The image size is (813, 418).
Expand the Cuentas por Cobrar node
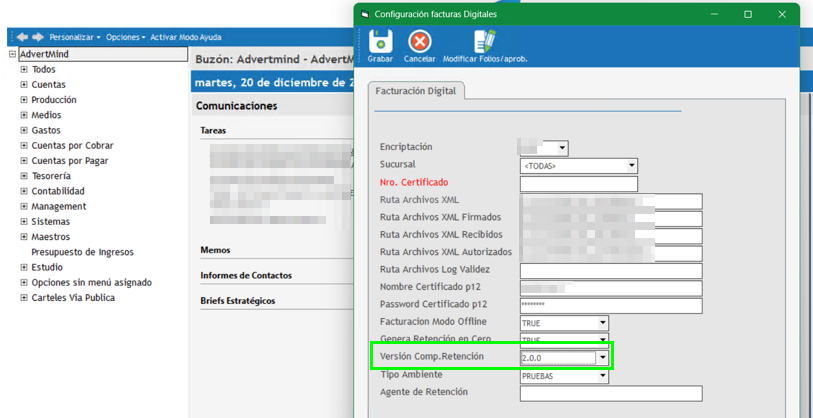pyautogui.click(x=24, y=146)
